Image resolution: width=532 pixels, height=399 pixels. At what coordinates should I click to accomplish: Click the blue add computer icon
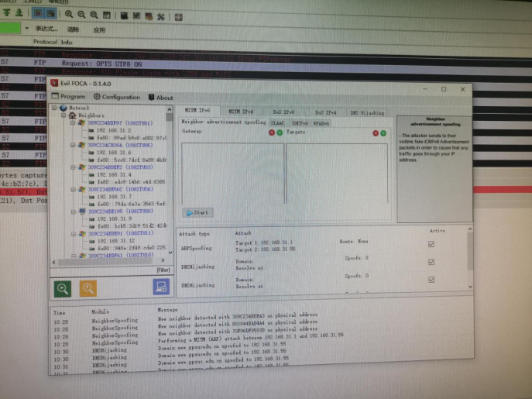[161, 287]
